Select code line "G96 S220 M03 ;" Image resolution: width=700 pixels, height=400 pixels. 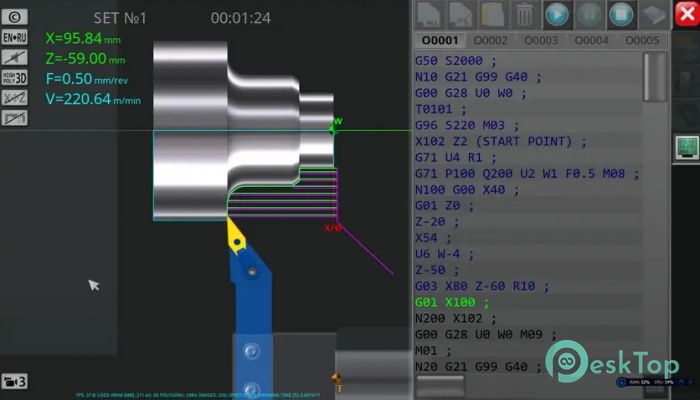click(467, 125)
